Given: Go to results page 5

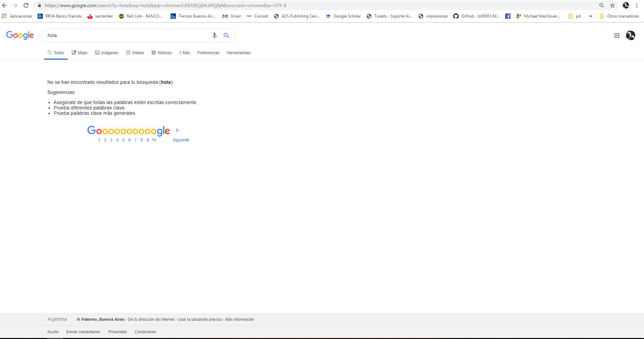Looking at the screenshot, I should click(x=123, y=140).
